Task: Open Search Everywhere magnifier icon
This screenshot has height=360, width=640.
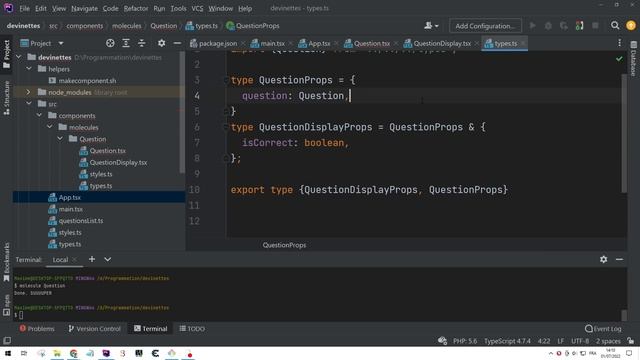Action: 615,26
